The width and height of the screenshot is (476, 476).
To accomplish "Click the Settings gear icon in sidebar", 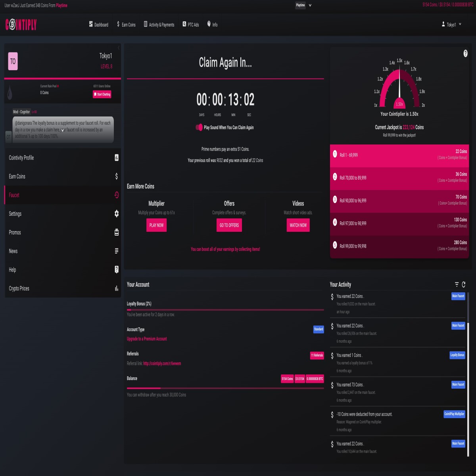I will pyautogui.click(x=117, y=213).
